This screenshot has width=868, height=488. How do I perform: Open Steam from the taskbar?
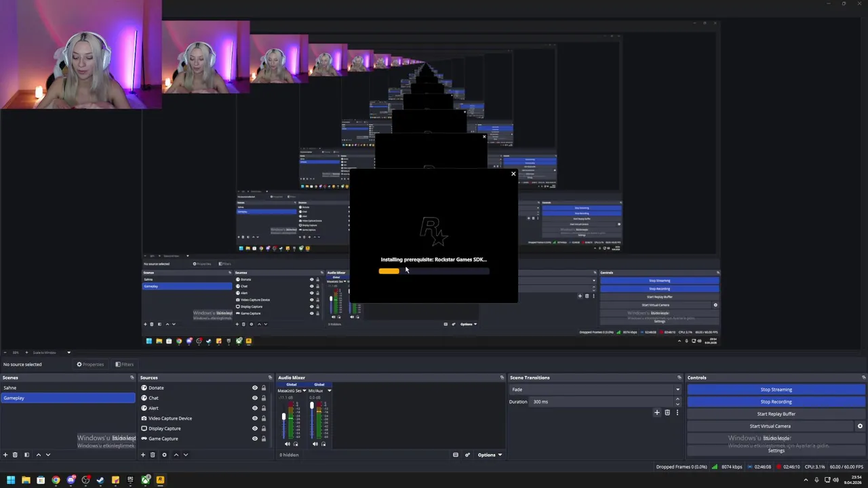(100, 480)
